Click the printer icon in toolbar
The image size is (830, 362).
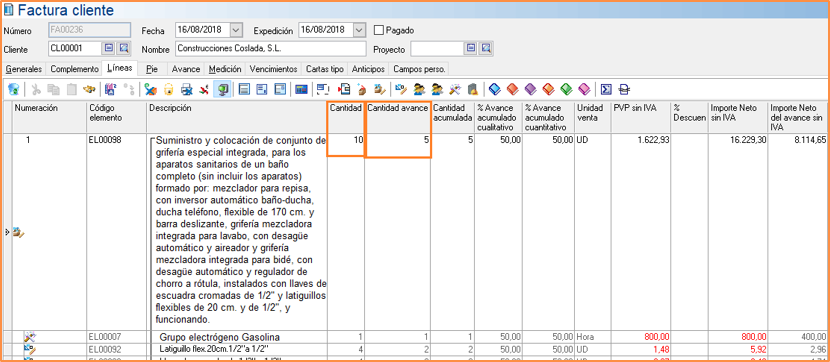point(186,89)
